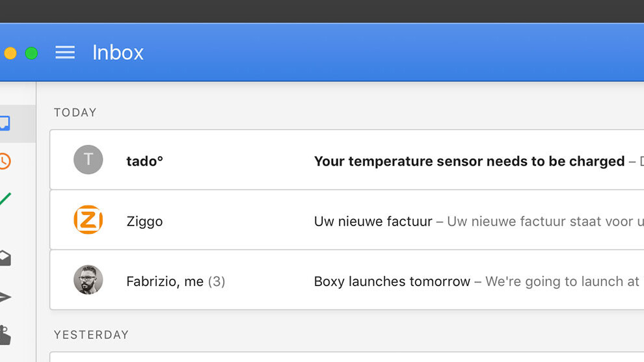644x362 pixels.
Task: Click Fabrizio's profile photo avatar
Action: coord(88,280)
